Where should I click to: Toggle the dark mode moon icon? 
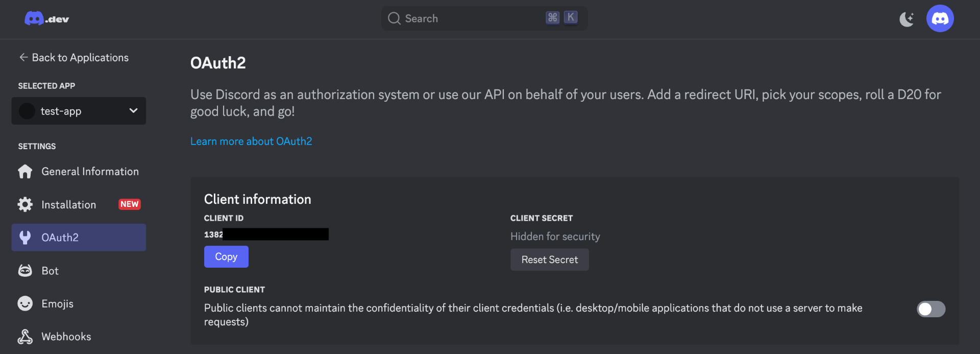[x=907, y=19]
